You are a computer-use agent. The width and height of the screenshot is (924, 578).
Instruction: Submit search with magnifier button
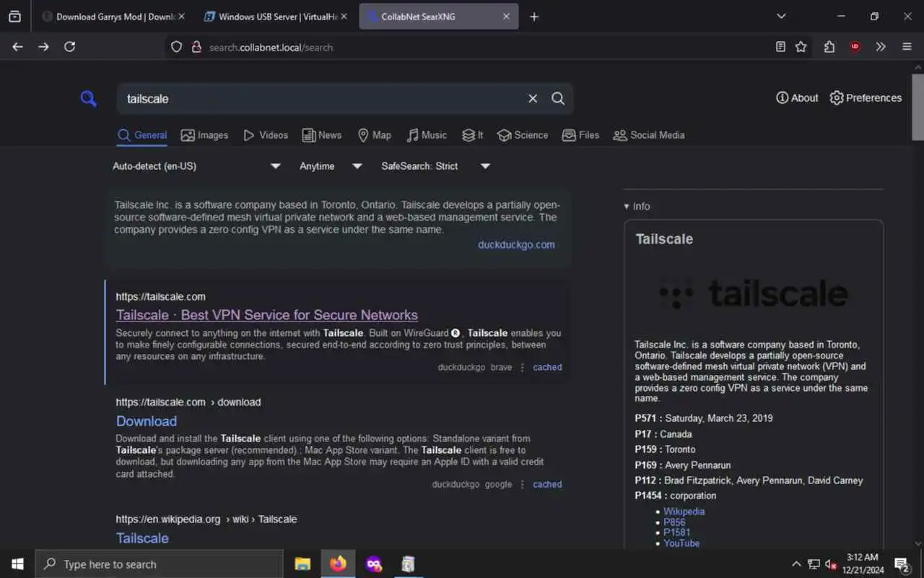coord(558,98)
